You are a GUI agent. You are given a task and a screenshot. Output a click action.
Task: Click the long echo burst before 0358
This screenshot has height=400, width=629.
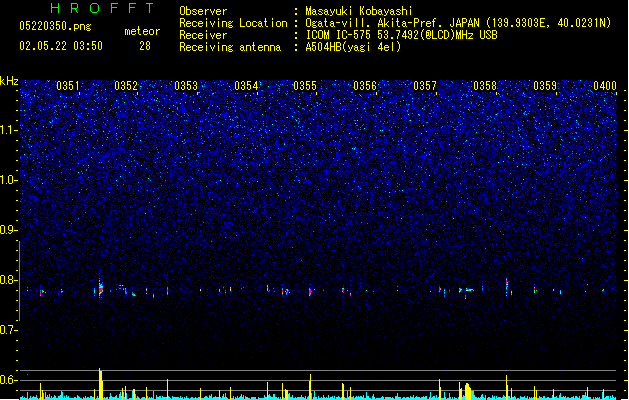coord(467,290)
